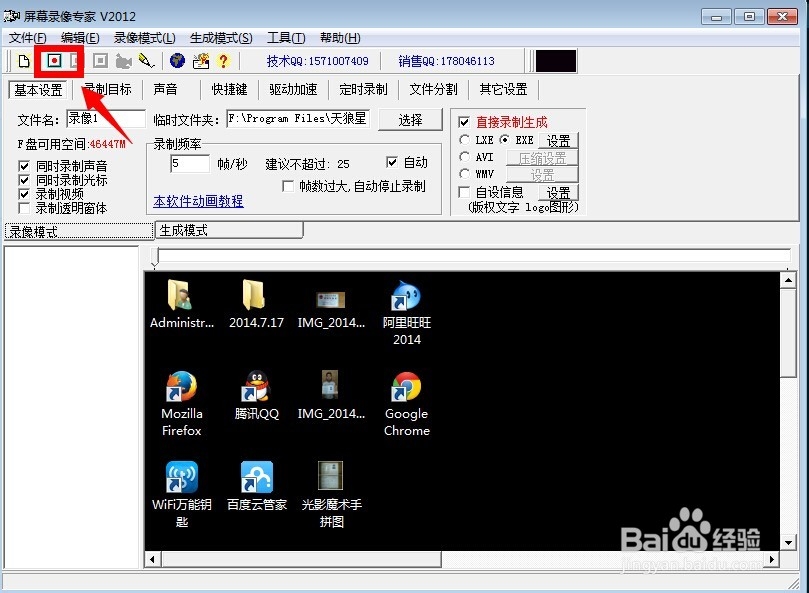Open the globe website icon

177,61
